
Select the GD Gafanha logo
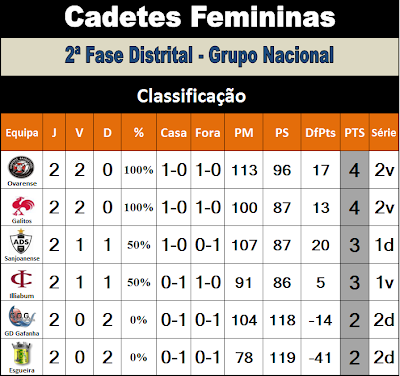pos(22,318)
